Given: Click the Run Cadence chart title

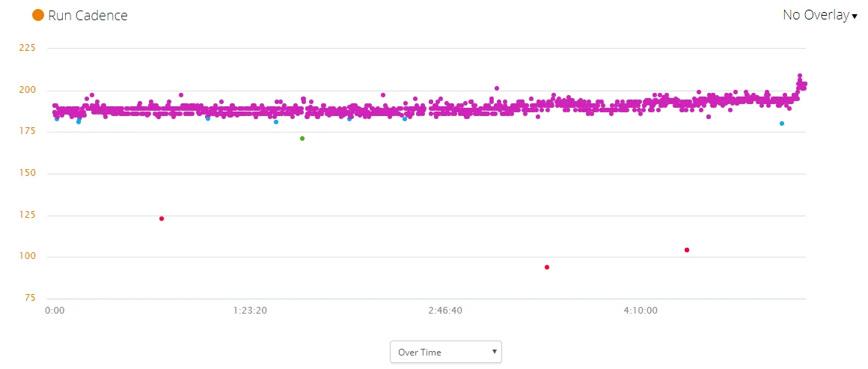Looking at the screenshot, I should point(88,15).
